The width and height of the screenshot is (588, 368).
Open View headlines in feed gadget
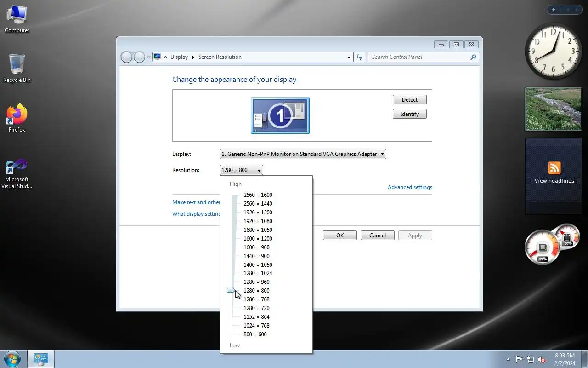554,181
